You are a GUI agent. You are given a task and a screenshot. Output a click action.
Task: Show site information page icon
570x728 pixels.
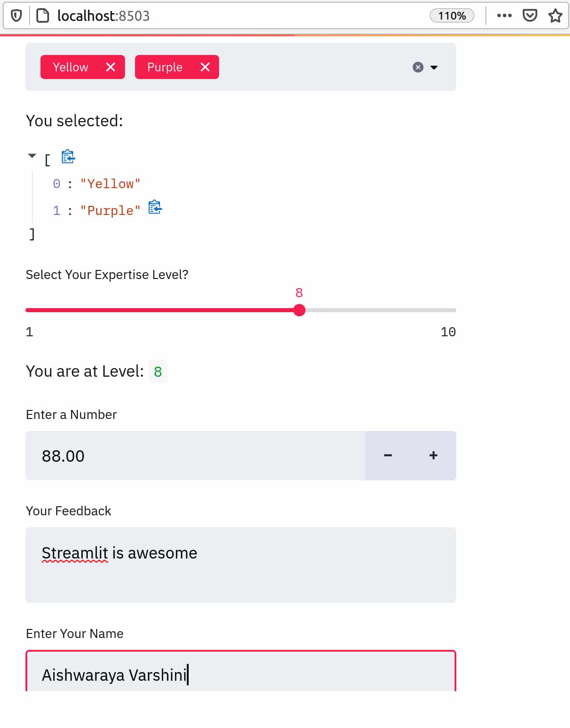[43, 15]
